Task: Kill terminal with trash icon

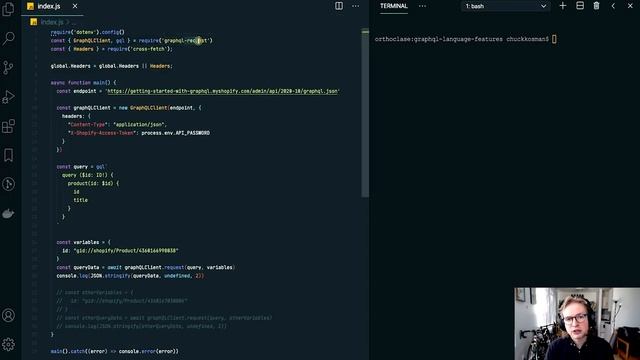Action: pyautogui.click(x=596, y=6)
